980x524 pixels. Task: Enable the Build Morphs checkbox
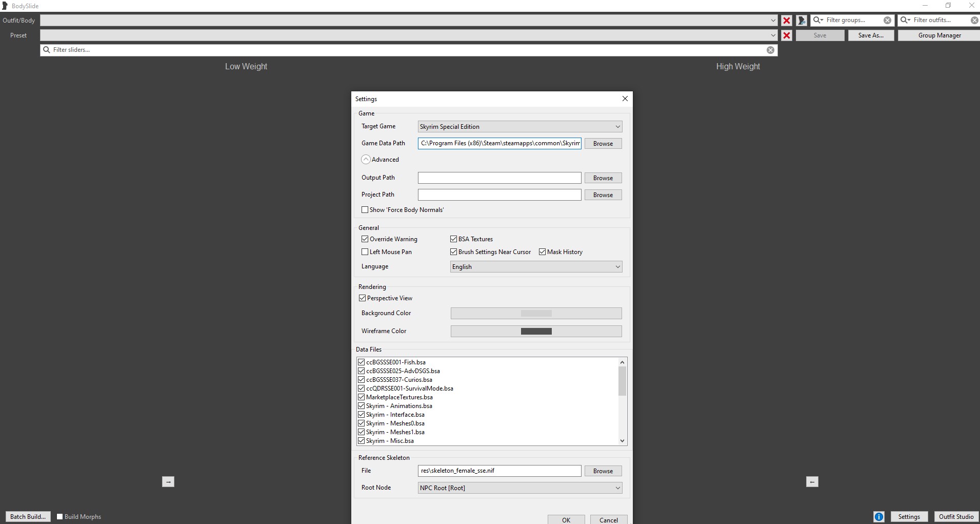tap(60, 517)
